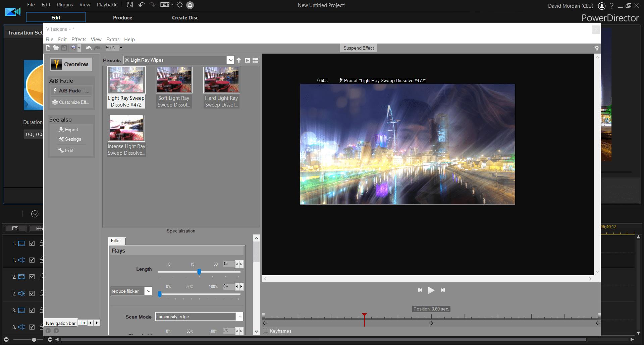Go up one preset folder level
Image resolution: width=644 pixels, height=345 pixels.
click(x=238, y=60)
